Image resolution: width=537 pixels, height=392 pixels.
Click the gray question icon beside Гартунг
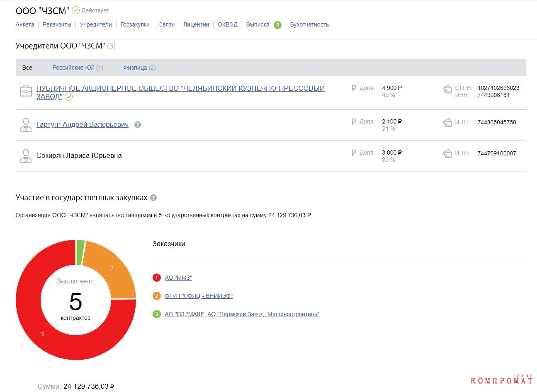[138, 125]
